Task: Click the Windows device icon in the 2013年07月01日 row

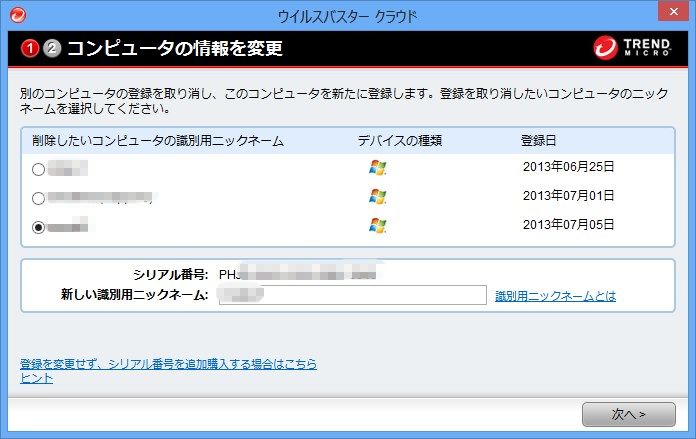Action: pos(378,197)
